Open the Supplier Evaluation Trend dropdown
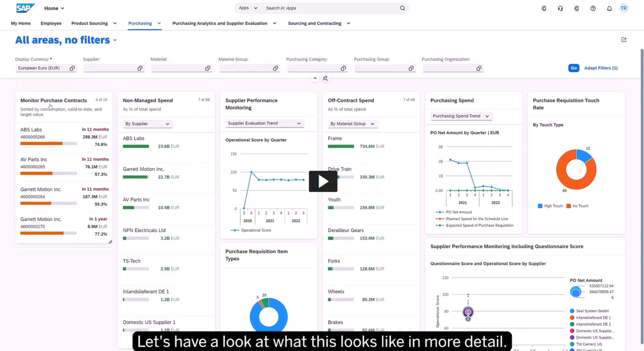This screenshot has width=644, height=351. 265,123
